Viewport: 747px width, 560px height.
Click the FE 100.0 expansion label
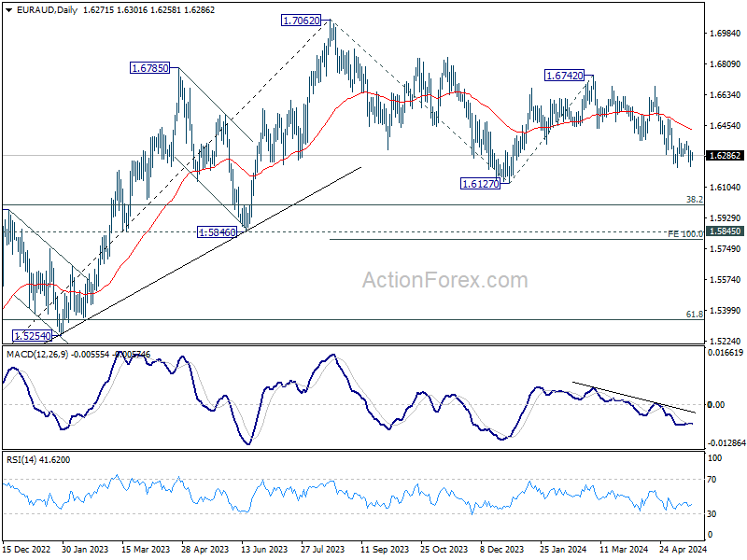point(685,234)
